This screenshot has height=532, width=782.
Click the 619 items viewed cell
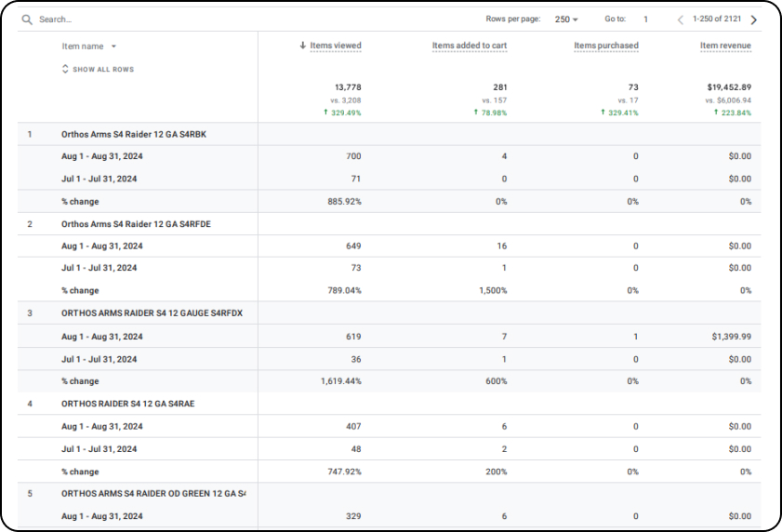(353, 337)
